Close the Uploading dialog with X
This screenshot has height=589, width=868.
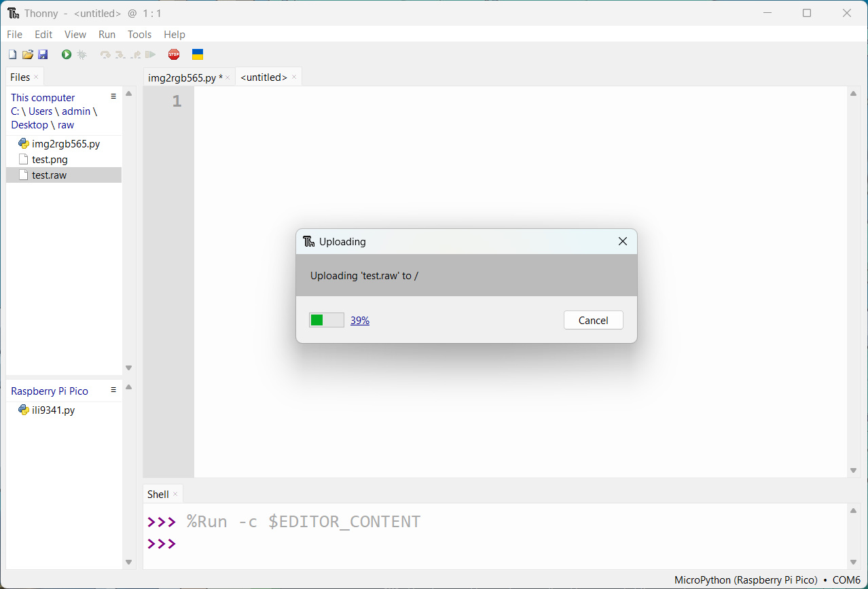(623, 241)
